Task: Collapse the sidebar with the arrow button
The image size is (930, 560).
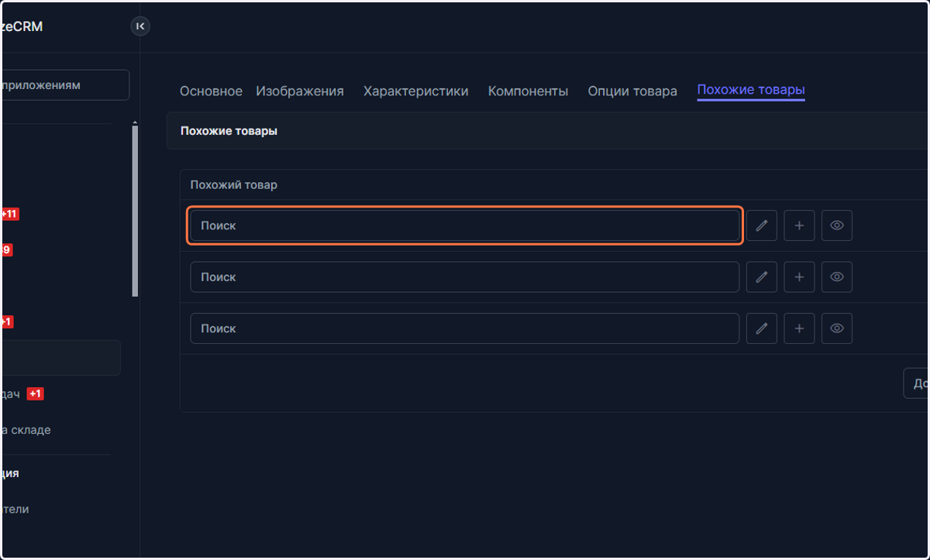Action: tap(140, 26)
